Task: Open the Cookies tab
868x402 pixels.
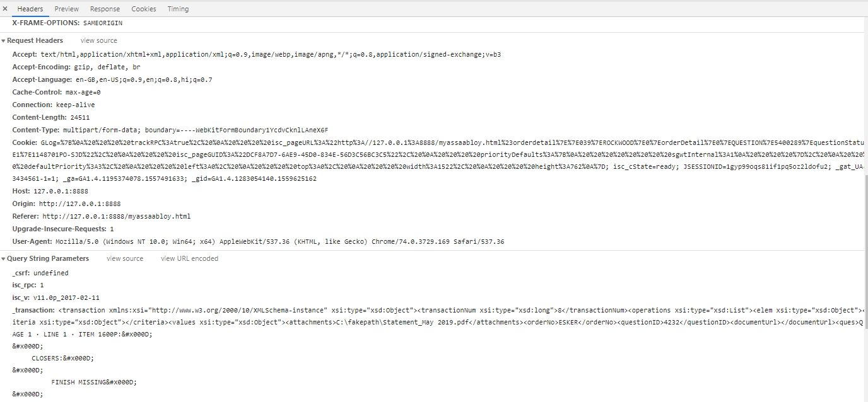Action: click(x=144, y=9)
